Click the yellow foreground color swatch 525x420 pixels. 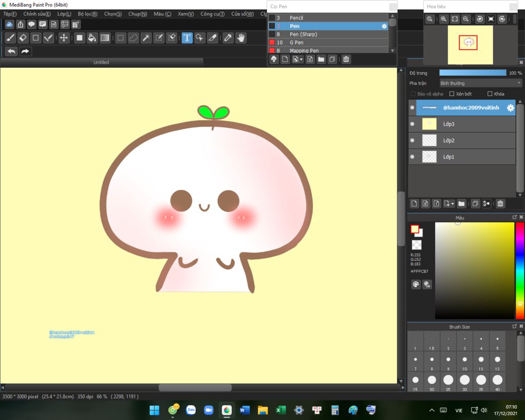[414, 229]
